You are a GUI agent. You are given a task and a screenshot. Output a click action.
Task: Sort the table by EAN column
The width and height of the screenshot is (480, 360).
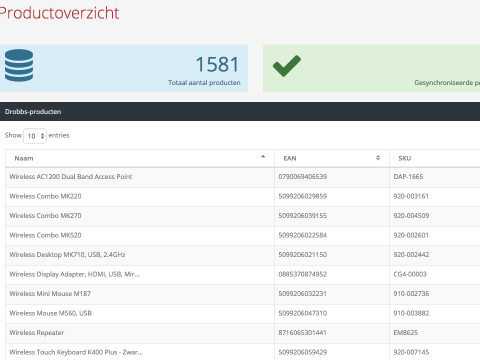(x=332, y=158)
